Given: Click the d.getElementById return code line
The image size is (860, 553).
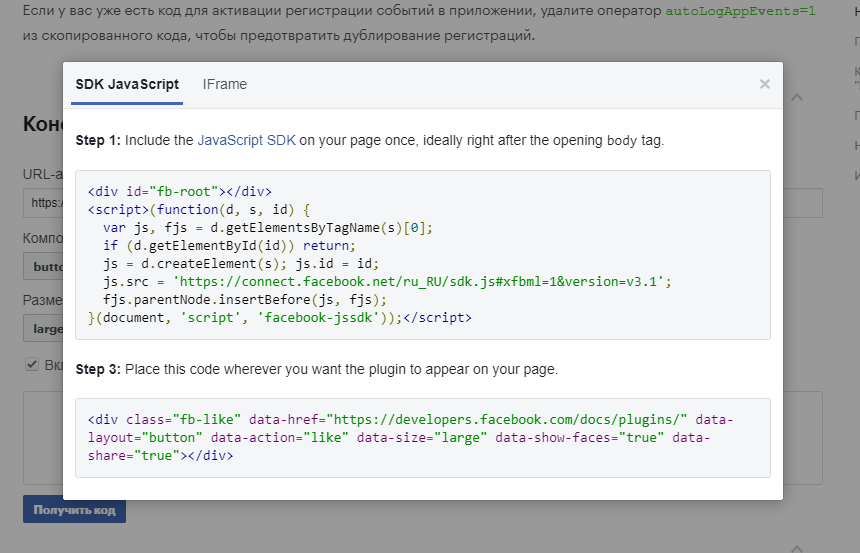Looking at the screenshot, I should tap(229, 245).
